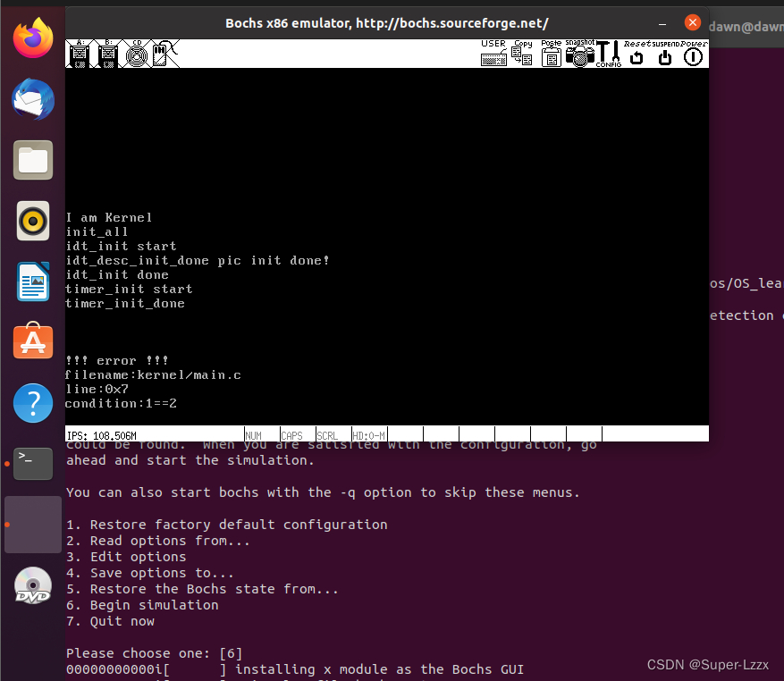
Task: Click the Copy toolbar icon
Action: tap(522, 53)
